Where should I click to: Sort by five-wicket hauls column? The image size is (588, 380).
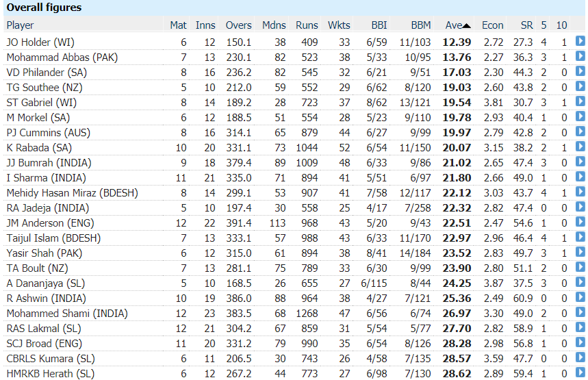[x=544, y=25]
